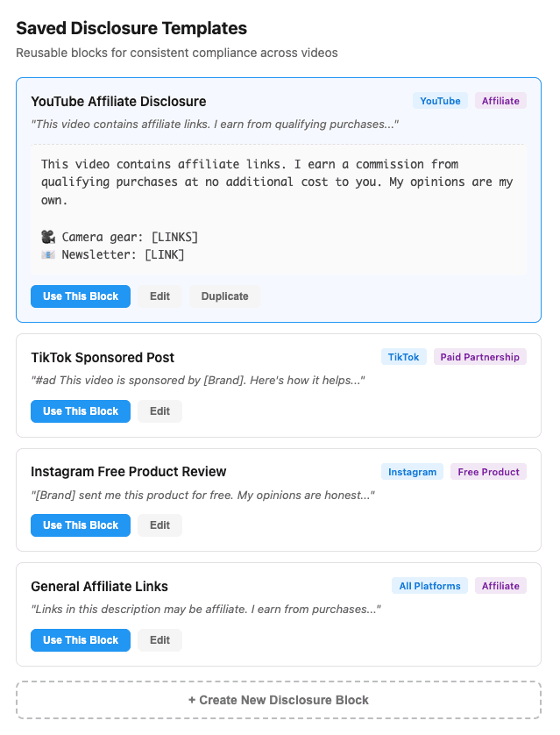Open the YouTube Affiliate Disclosure title

tap(117, 101)
